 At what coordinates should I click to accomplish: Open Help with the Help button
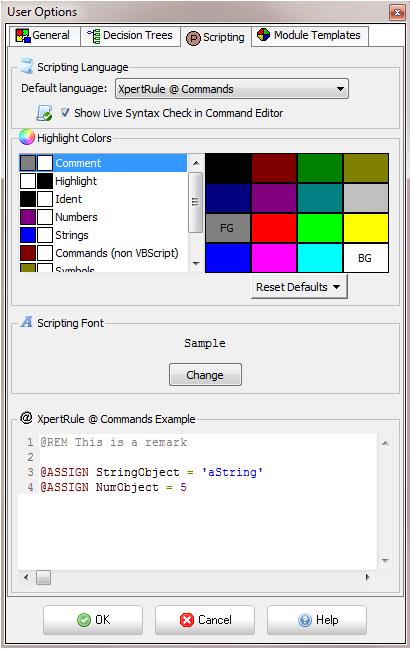point(317,620)
